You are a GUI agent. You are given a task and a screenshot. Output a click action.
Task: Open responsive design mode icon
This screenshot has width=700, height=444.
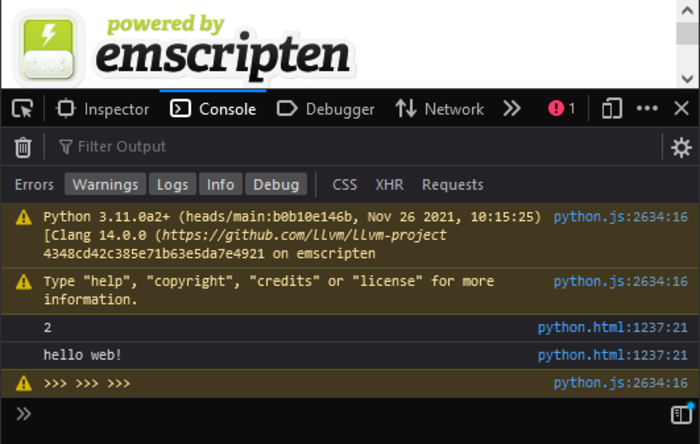[612, 109]
